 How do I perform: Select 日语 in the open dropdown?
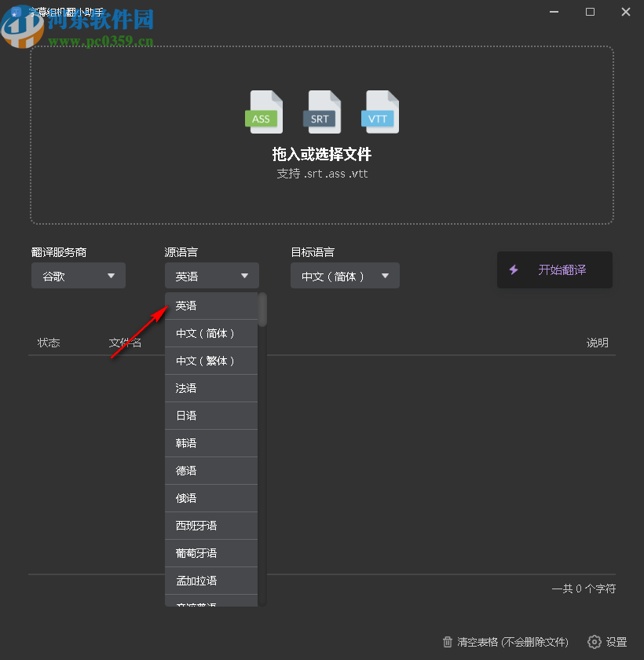(x=210, y=415)
